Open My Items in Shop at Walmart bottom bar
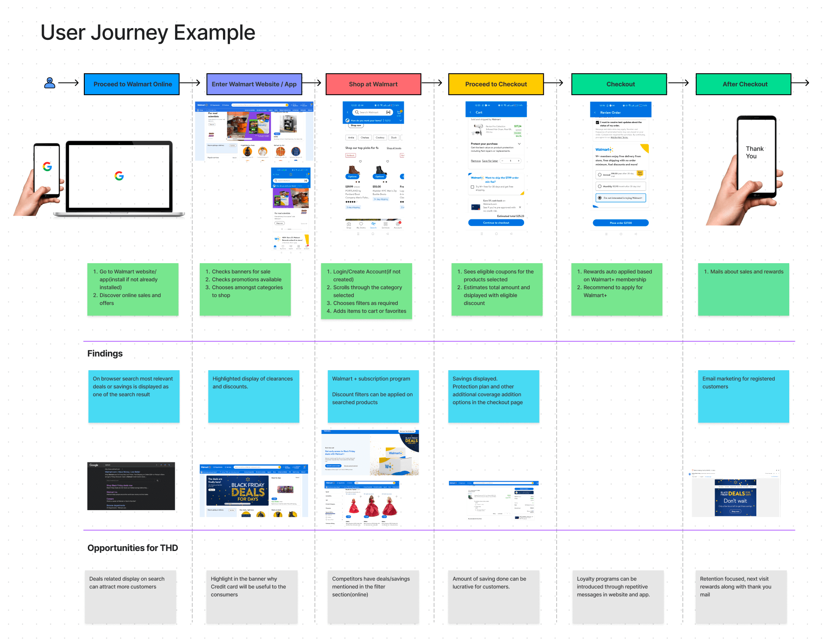The image size is (827, 644). point(361,225)
